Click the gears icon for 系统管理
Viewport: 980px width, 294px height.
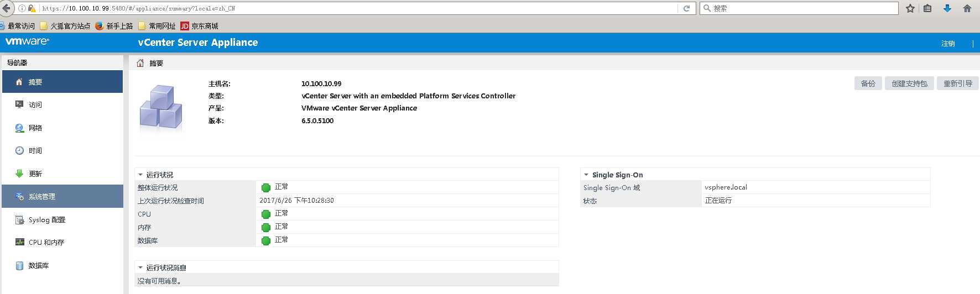point(19,196)
